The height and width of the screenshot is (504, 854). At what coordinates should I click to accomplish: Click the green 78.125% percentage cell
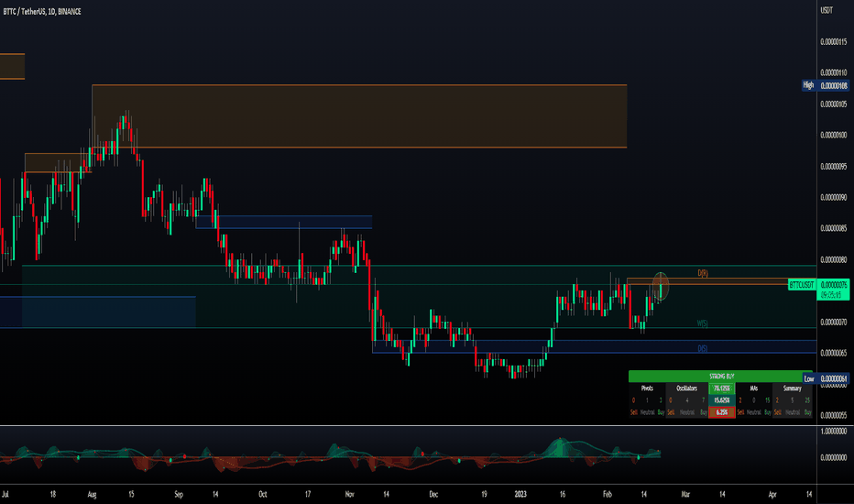(x=722, y=389)
